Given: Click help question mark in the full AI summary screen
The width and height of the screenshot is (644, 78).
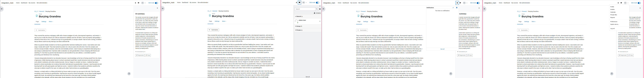Looking at the screenshot, I should [x=129, y=74].
